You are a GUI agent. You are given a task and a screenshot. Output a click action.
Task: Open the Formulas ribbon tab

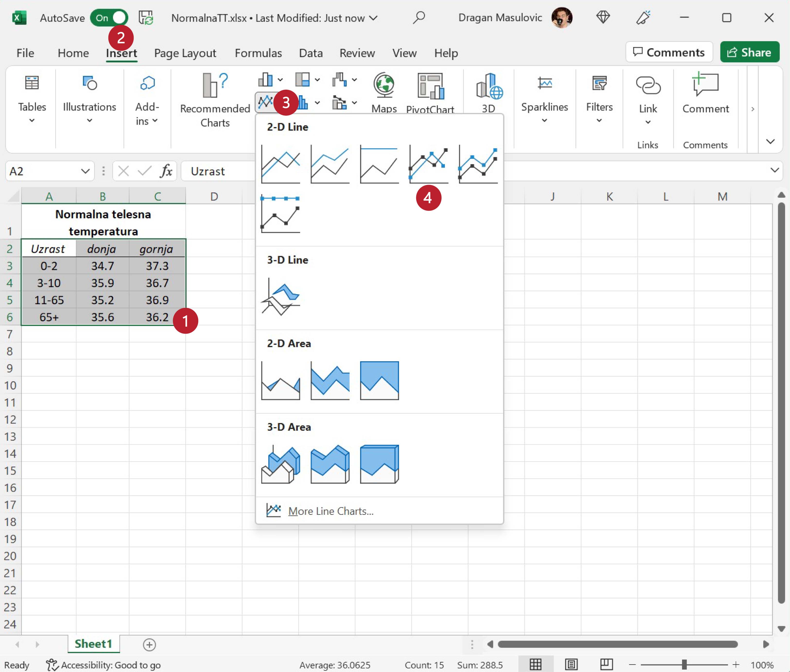[x=258, y=53]
